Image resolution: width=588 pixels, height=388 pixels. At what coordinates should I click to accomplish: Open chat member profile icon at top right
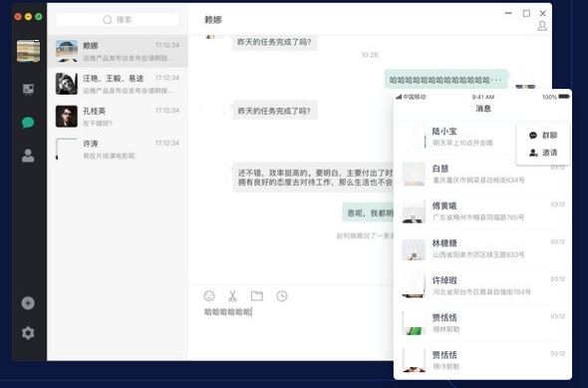542,26
